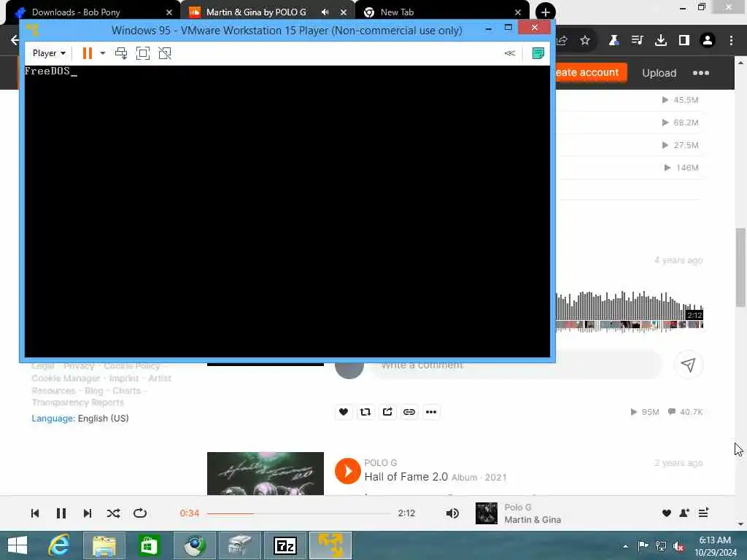Mute the tab audio speaker icon
The image size is (747, 560).
pyautogui.click(x=325, y=12)
